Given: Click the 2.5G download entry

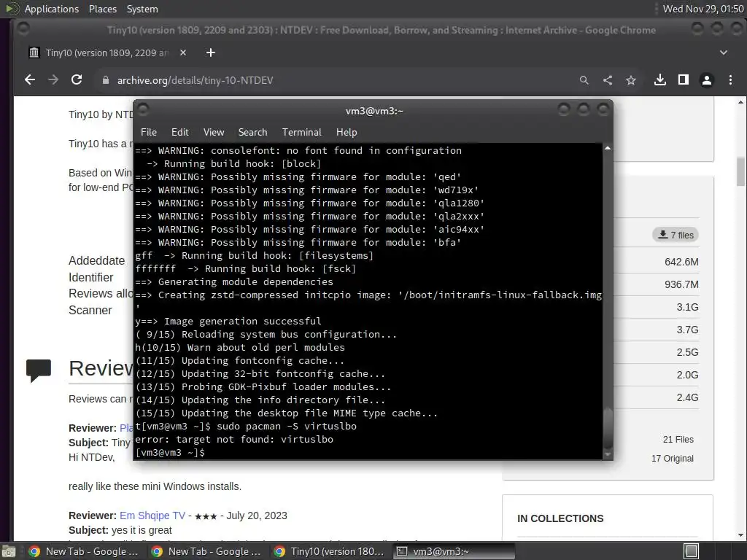Looking at the screenshot, I should 687,352.
